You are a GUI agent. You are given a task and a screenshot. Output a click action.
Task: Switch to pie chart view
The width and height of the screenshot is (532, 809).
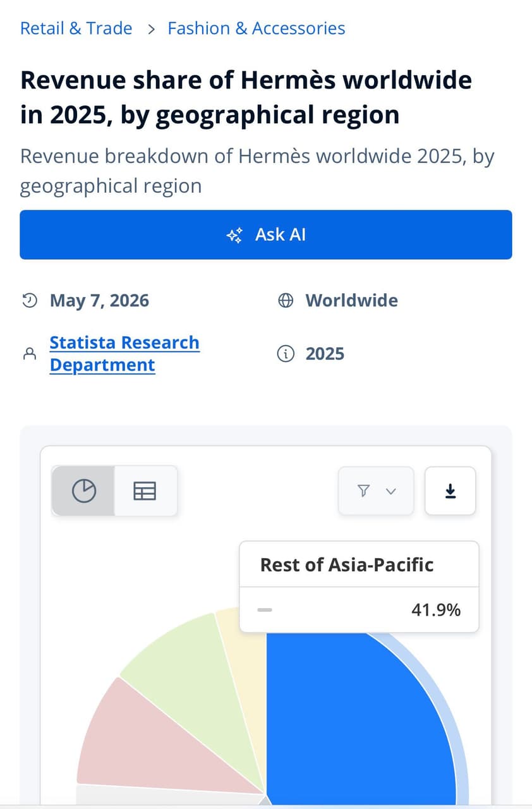pyautogui.click(x=83, y=490)
